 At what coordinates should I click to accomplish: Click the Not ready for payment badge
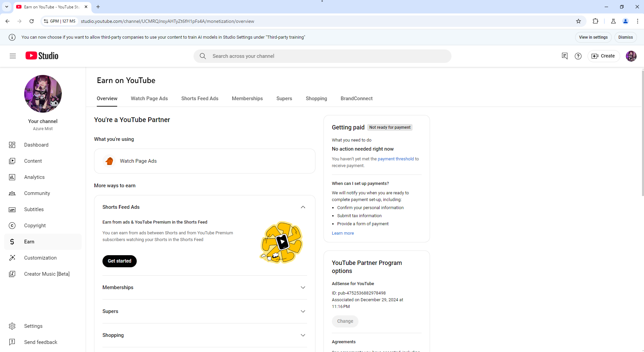(x=390, y=127)
